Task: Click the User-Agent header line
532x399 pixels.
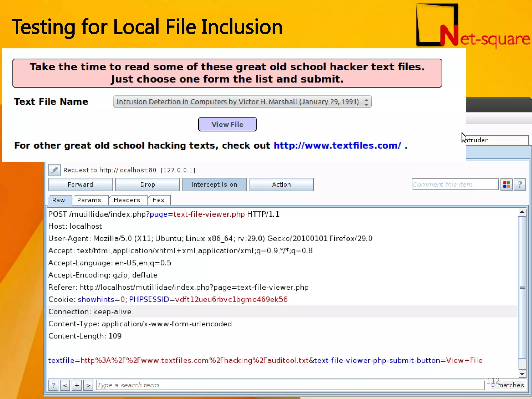Action: pyautogui.click(x=210, y=238)
